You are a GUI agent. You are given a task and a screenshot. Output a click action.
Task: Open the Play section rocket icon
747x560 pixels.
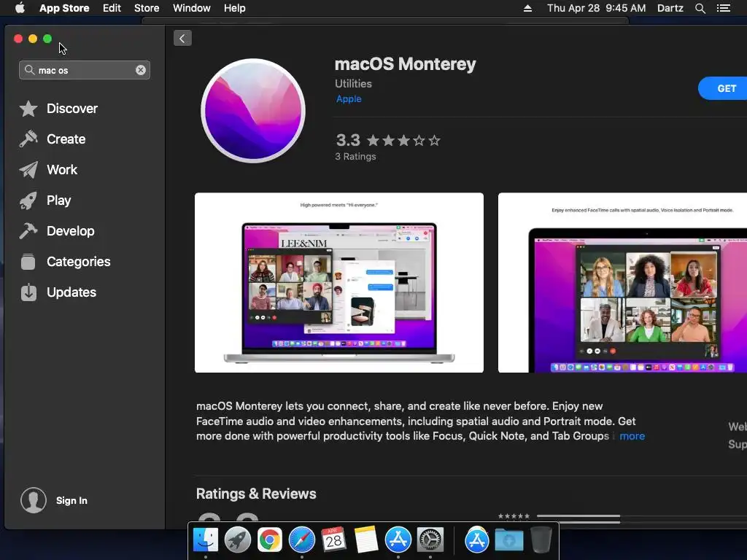(x=28, y=201)
